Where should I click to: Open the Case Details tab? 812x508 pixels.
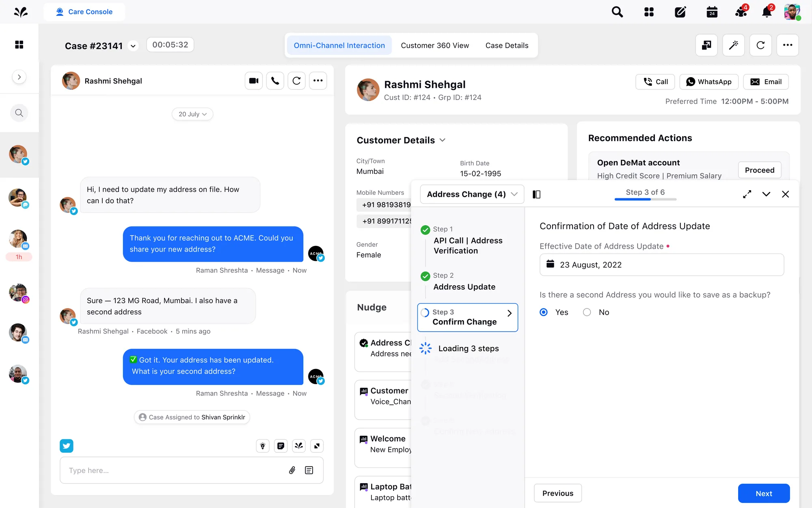pyautogui.click(x=507, y=46)
